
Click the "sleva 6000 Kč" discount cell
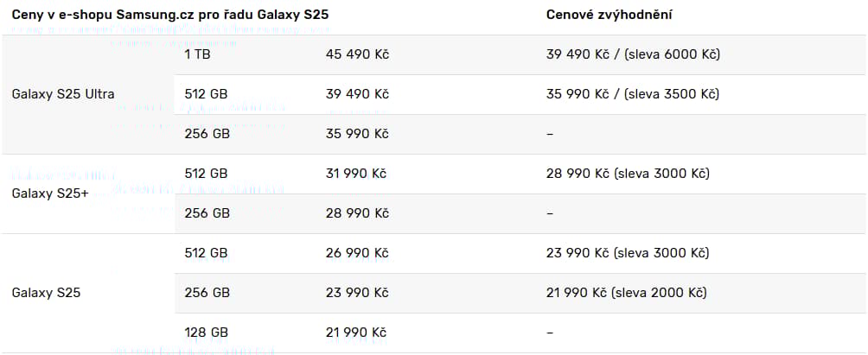[633, 54]
